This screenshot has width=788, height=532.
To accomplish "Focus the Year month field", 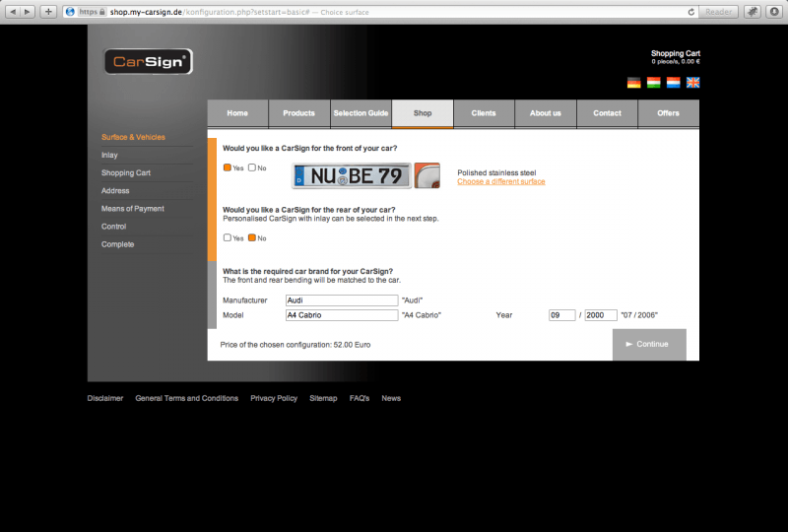I will 561,315.
